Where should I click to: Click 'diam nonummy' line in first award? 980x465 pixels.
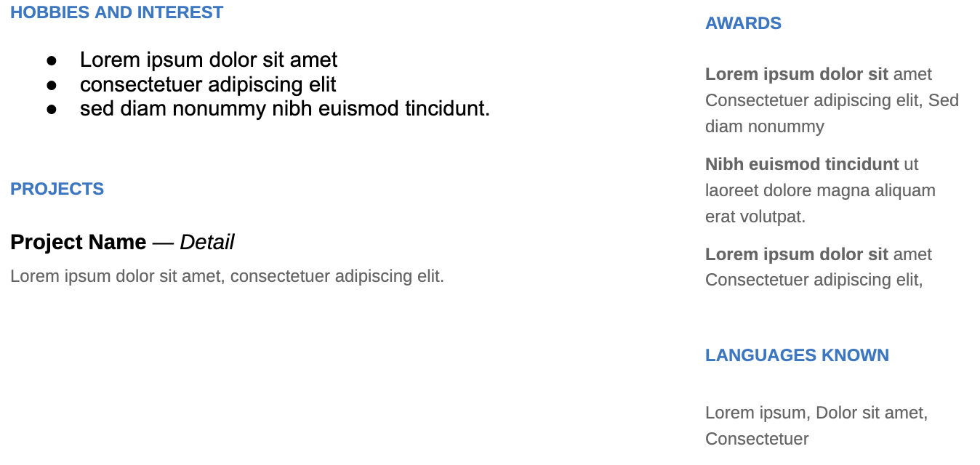pyautogui.click(x=765, y=126)
